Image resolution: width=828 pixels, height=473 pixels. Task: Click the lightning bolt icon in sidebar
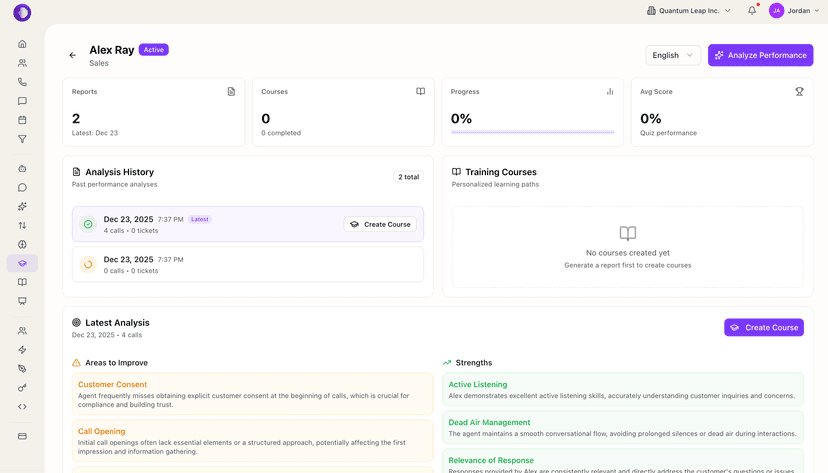(22, 350)
